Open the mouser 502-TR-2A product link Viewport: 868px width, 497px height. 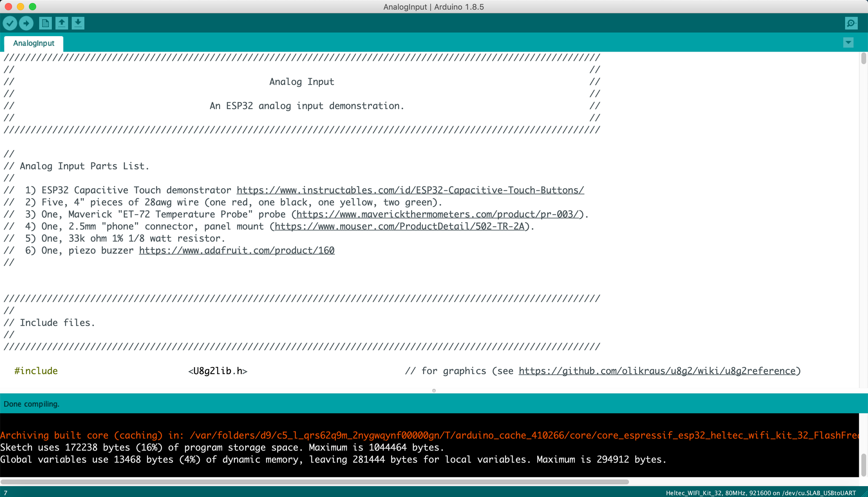[x=399, y=226]
